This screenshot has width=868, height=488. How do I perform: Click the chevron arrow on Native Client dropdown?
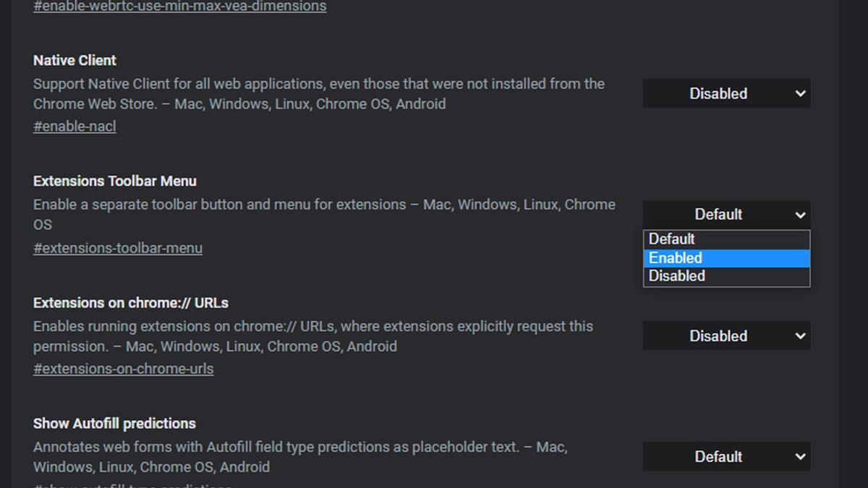pos(800,93)
